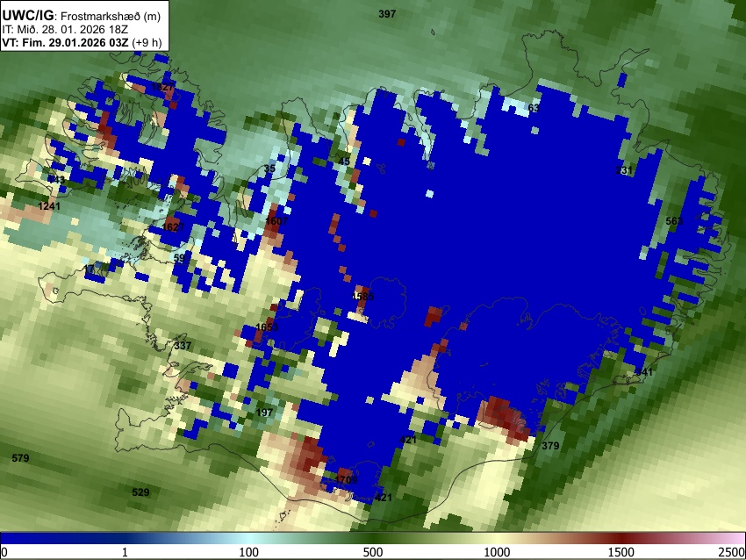Click the 529 value label

pos(140,492)
